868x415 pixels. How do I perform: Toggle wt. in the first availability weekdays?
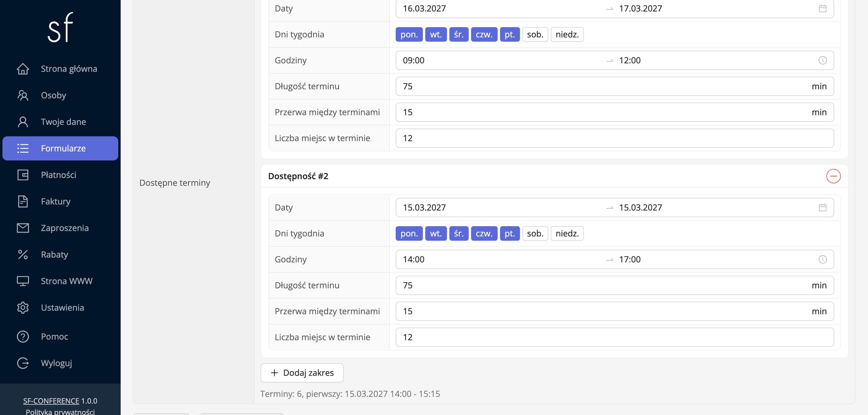[x=436, y=35]
